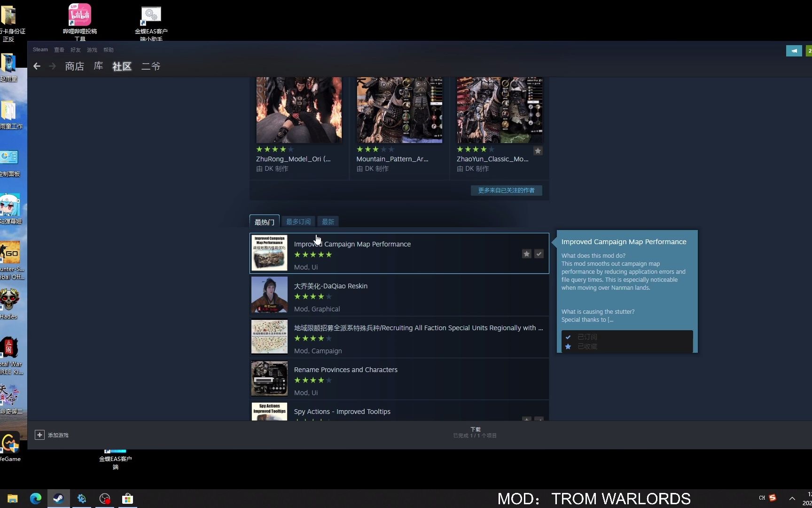Open the 帮助 menu
The image size is (812, 508).
pos(109,49)
